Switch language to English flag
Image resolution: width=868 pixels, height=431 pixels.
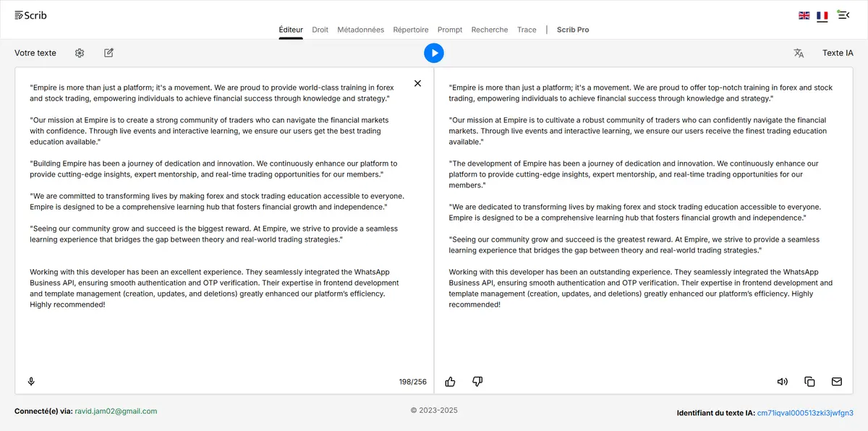pyautogui.click(x=804, y=15)
